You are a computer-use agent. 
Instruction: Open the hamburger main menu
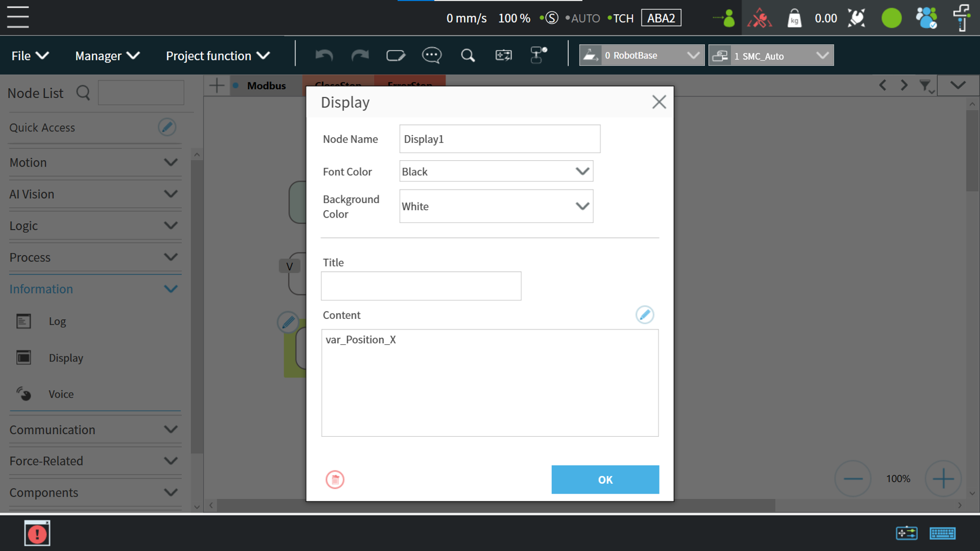click(18, 17)
